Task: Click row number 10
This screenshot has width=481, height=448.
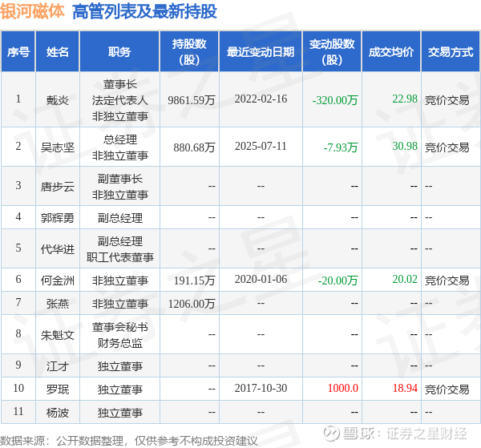Action: pyautogui.click(x=18, y=388)
